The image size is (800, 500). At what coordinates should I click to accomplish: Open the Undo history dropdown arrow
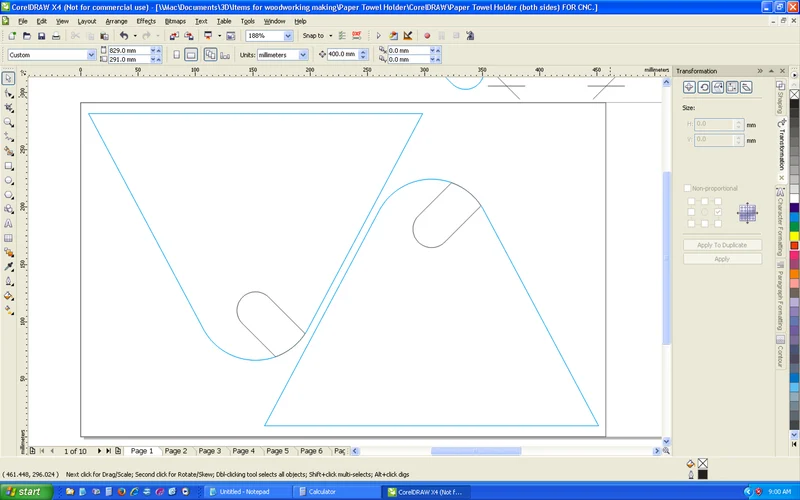point(135,36)
